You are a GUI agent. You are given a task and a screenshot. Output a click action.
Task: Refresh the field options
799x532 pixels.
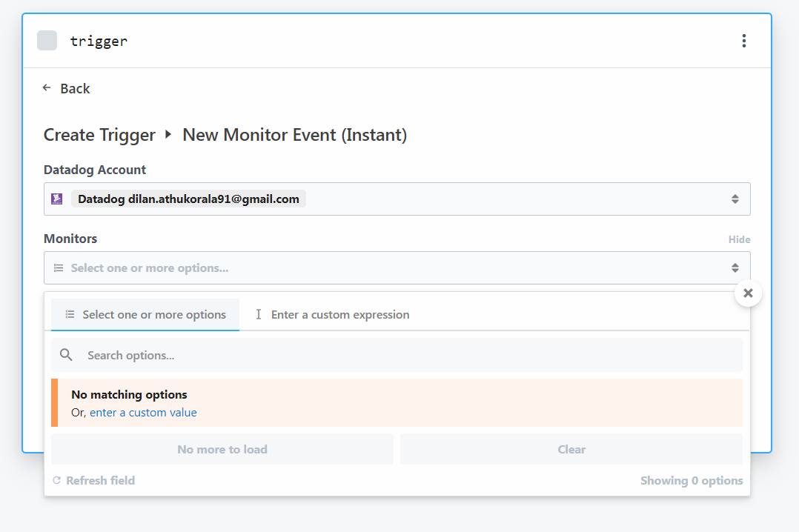(93, 481)
